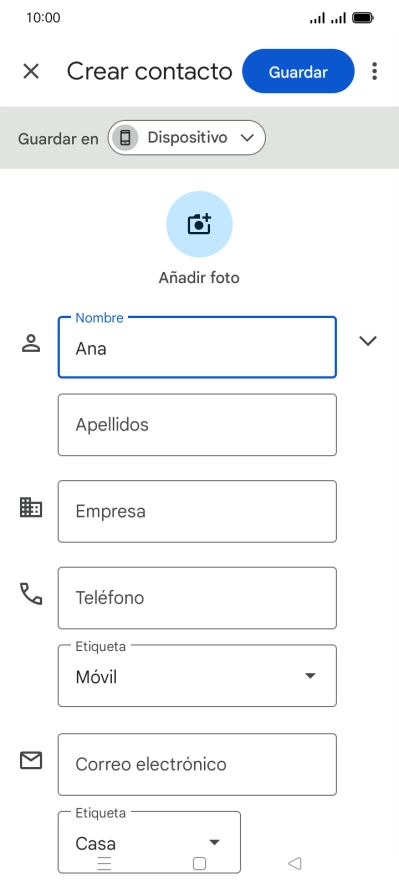Open the Móvil phone label dropdown
Image resolution: width=399 pixels, height=888 pixels.
[197, 676]
